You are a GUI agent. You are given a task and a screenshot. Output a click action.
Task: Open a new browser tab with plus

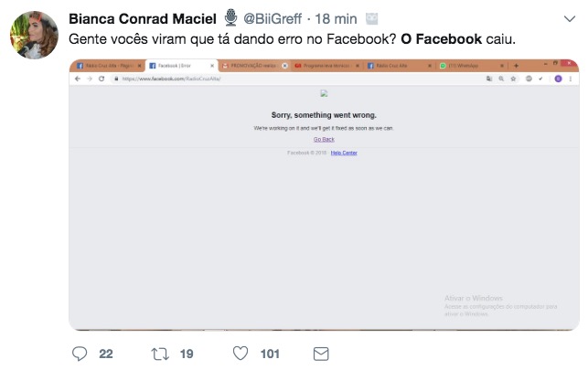click(x=516, y=66)
